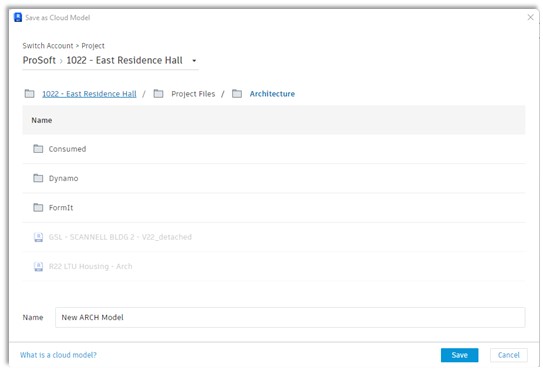543x370 pixels.
Task: Click the FormIt folder icon
Action: point(38,208)
